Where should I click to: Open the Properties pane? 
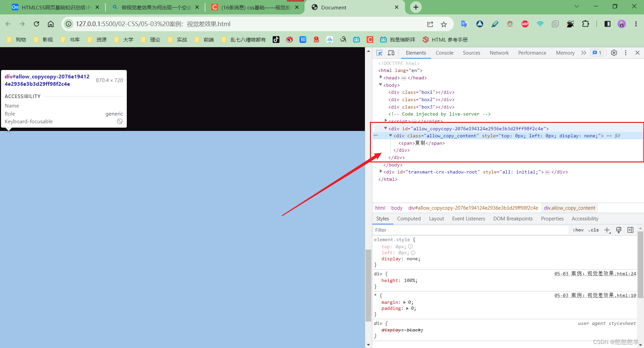coord(552,219)
